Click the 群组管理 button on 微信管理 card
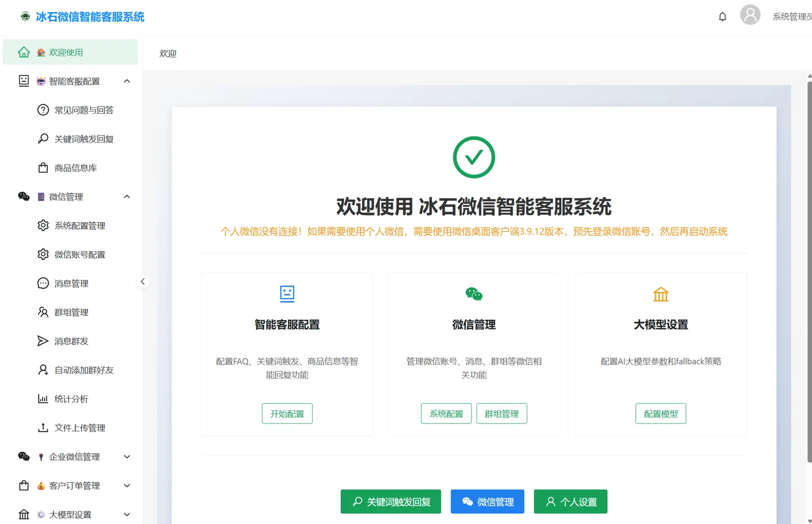The height and width of the screenshot is (524, 812). point(502,413)
